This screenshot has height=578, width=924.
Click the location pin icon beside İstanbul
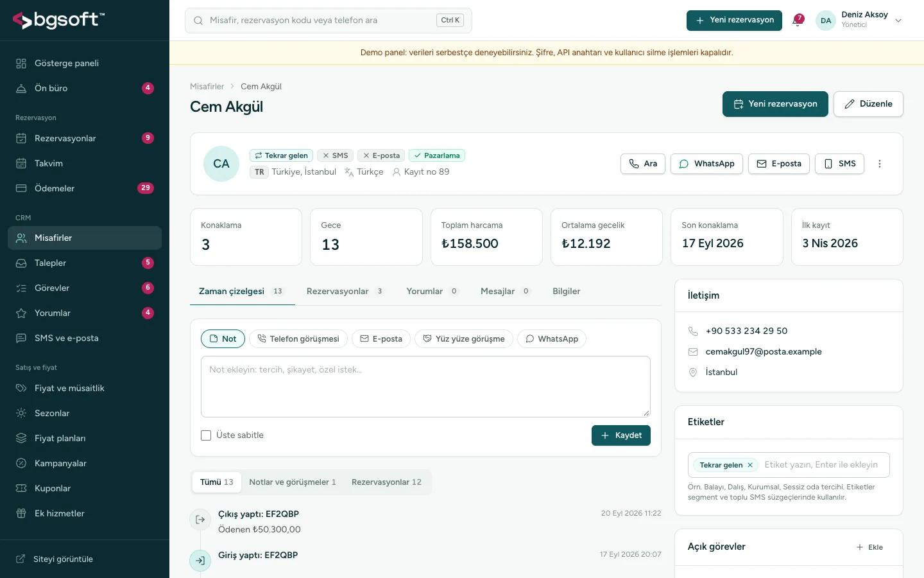point(693,372)
